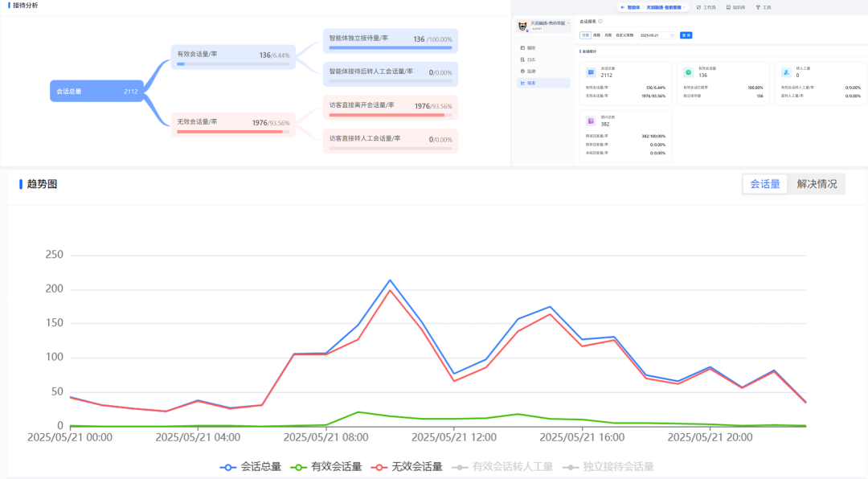Click the purple 提问总数 question icon

pos(592,121)
